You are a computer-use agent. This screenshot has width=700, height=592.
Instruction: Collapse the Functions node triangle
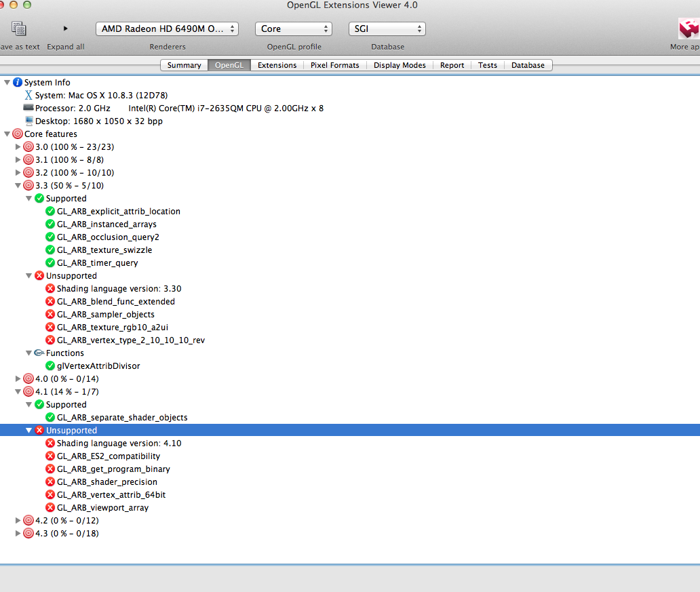(28, 353)
